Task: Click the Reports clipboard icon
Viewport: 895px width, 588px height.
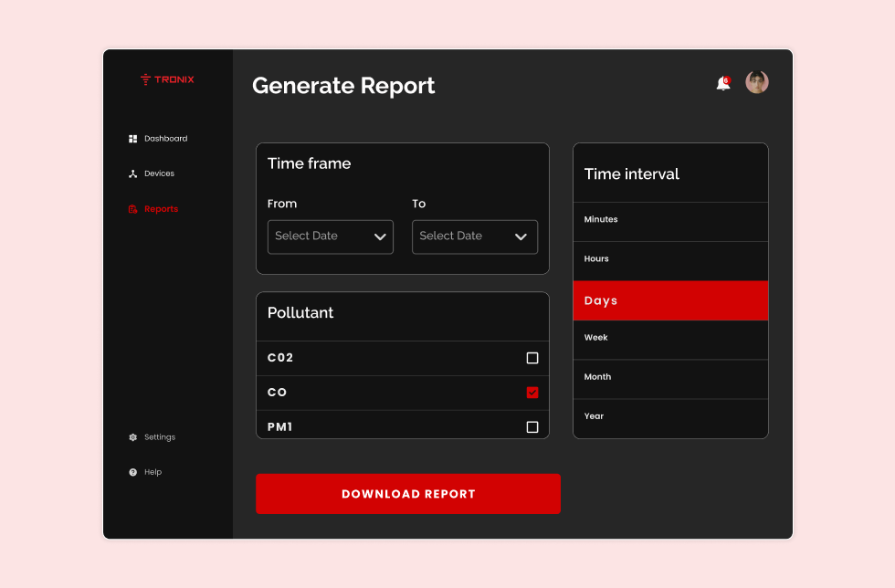Action: click(132, 209)
